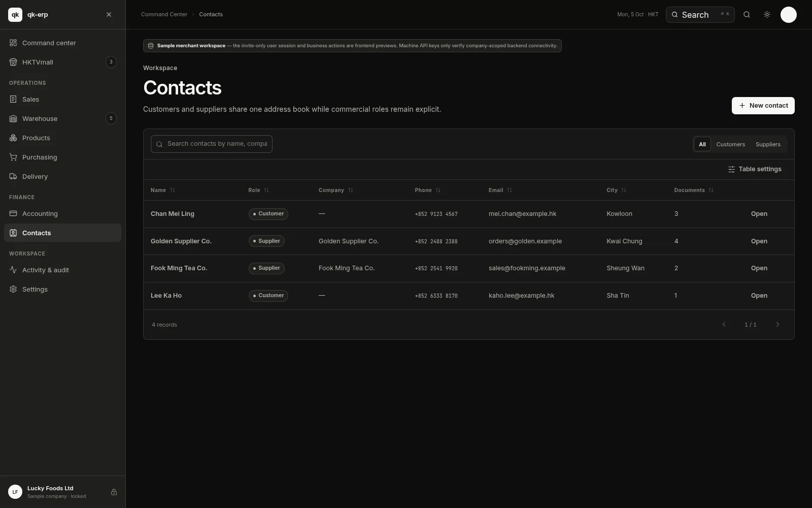Click the Activity & audit pulse icon

click(13, 270)
